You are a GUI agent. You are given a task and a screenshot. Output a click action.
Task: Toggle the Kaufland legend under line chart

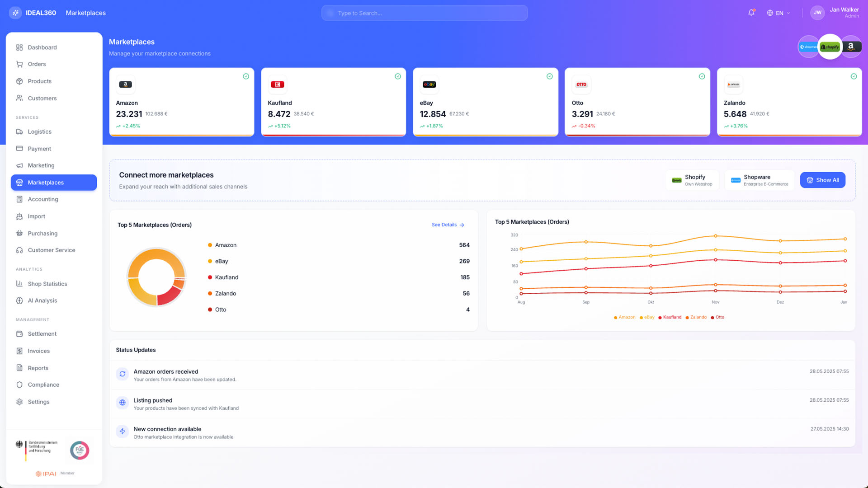pos(670,317)
